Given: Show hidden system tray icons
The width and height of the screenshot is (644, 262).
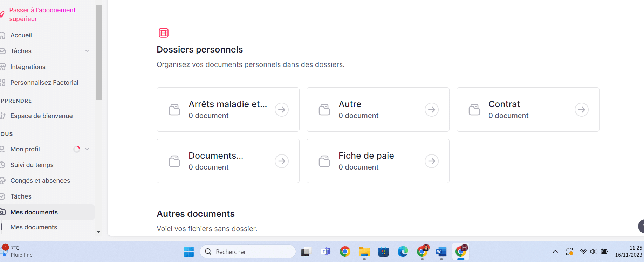Looking at the screenshot, I should [555, 251].
